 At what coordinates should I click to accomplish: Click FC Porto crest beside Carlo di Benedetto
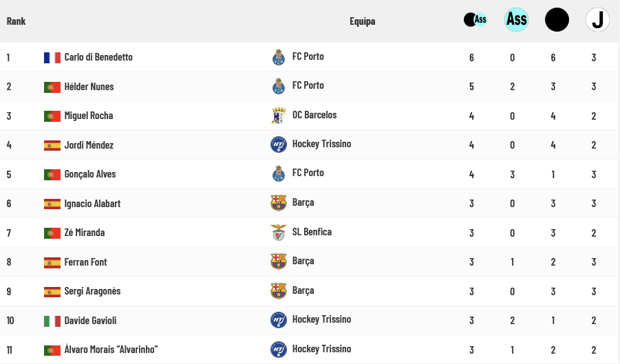coord(279,57)
